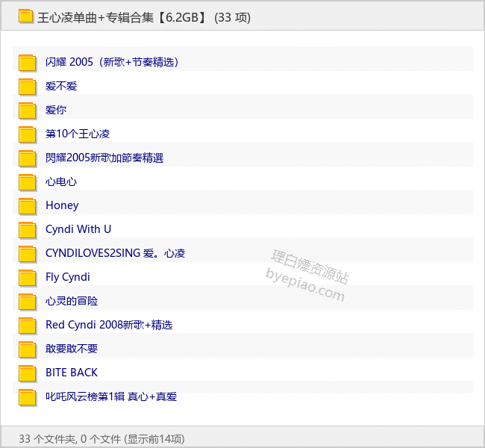Click the header folder icon for 王心凌单曲+专辑合集
This screenshot has width=485, height=448.
click(25, 16)
